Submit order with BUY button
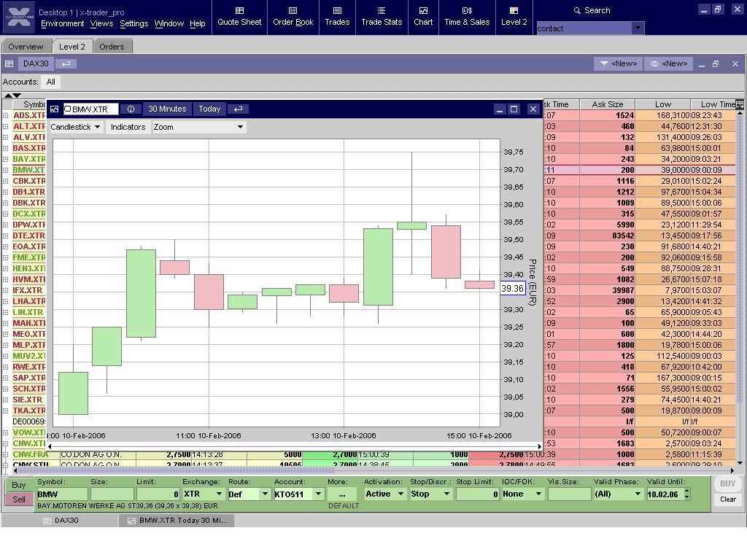Screen dimensions: 747x560 point(727,484)
